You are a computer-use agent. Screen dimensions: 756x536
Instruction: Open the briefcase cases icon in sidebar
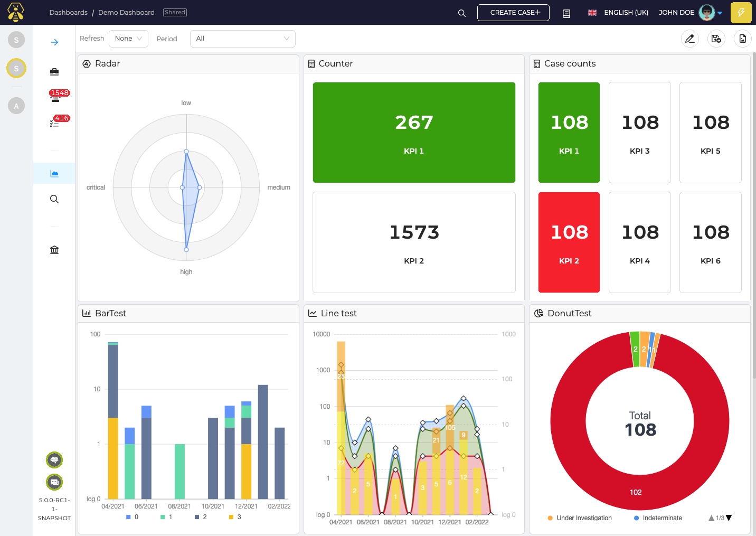(x=54, y=72)
